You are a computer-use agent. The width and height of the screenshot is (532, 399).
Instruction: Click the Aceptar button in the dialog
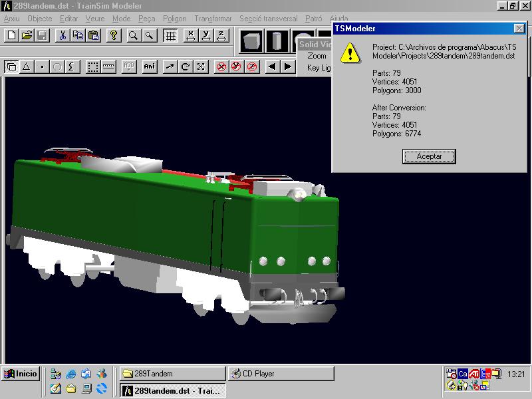(x=429, y=156)
